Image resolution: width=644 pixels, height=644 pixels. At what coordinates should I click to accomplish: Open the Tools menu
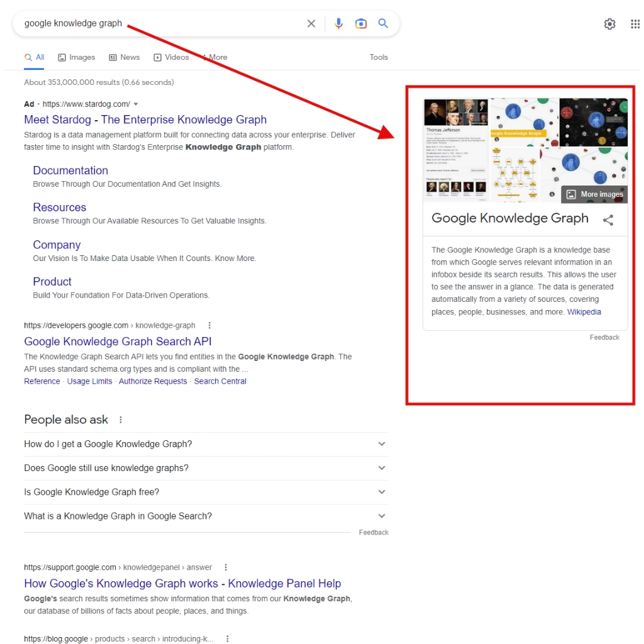coord(378,57)
